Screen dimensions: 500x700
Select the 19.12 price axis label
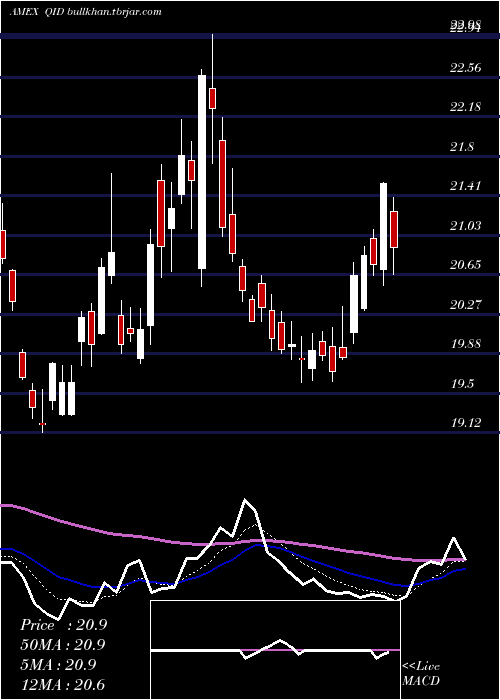466,423
